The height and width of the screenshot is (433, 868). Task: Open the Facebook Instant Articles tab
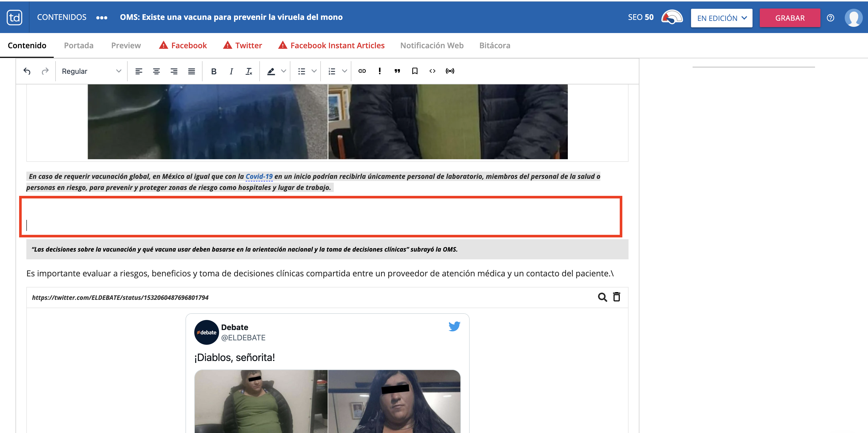point(337,45)
